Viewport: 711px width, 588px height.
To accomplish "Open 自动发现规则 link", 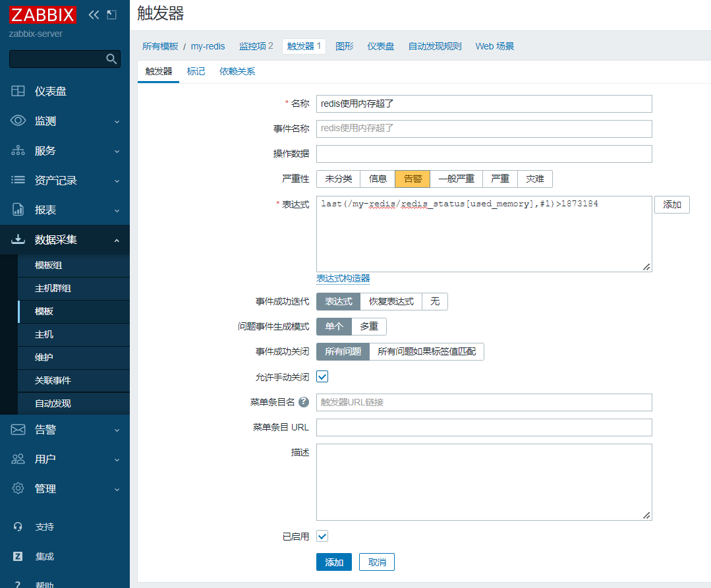I will [434, 46].
